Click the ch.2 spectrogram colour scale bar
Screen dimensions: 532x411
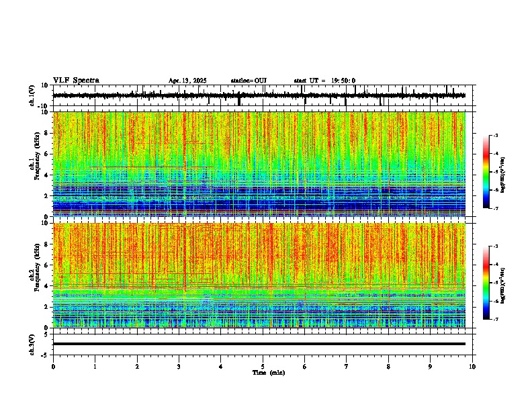[x=486, y=283]
